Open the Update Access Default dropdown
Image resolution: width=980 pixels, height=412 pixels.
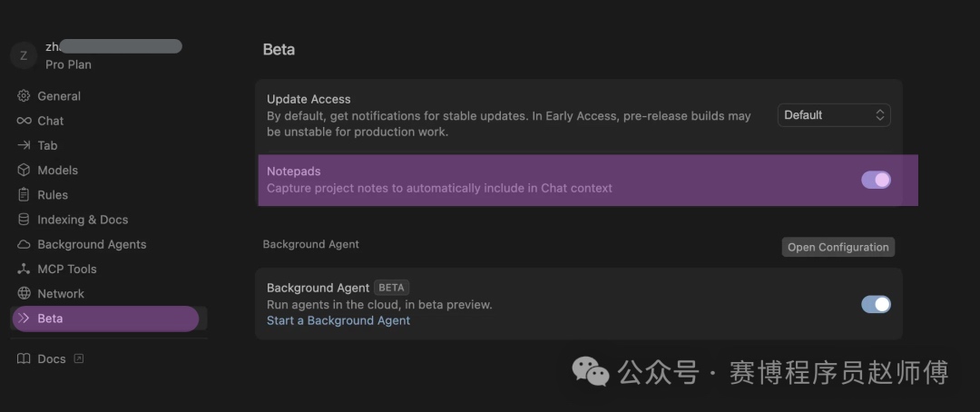click(834, 115)
